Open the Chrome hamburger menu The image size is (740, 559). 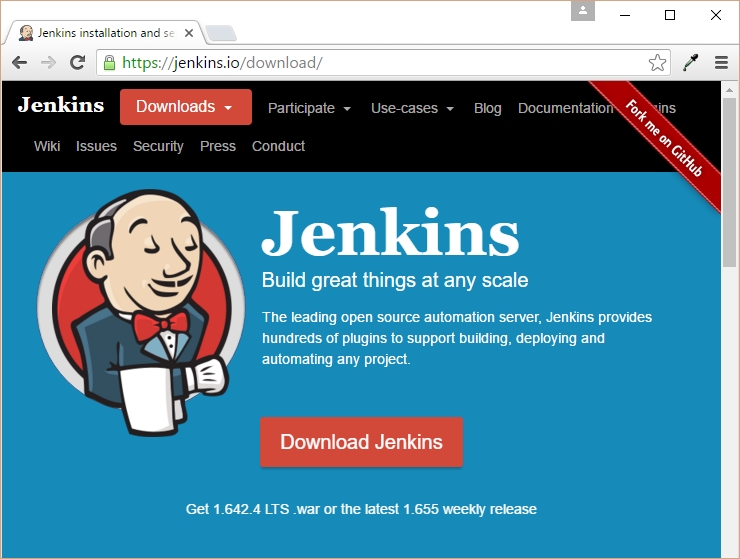coord(721,62)
